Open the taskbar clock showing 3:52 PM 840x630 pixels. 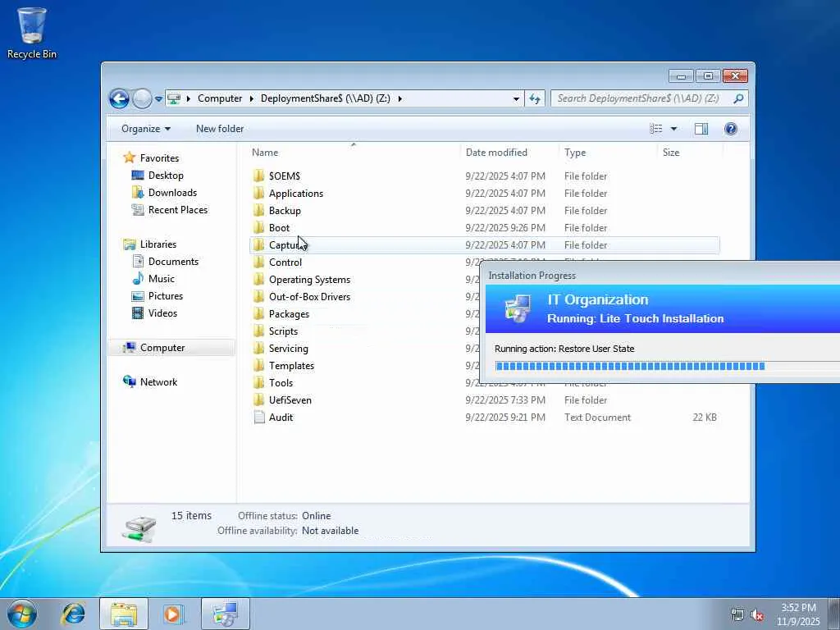[x=798, y=614]
